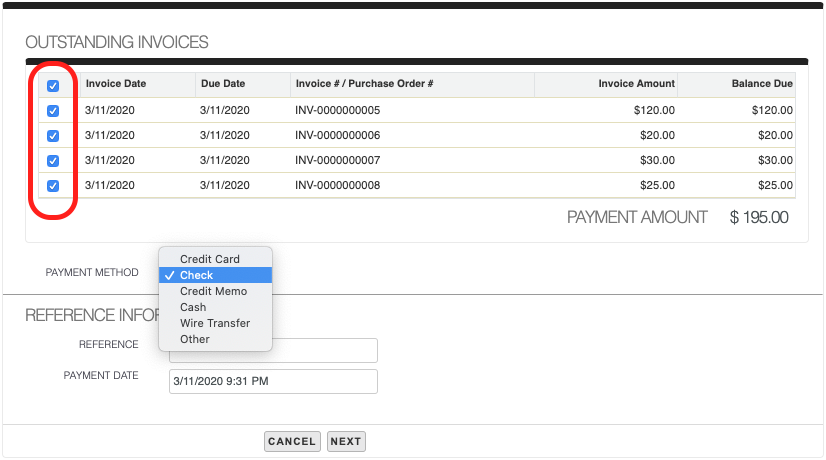Choose Credit Card as payment method
The height and width of the screenshot is (460, 826).
point(210,259)
